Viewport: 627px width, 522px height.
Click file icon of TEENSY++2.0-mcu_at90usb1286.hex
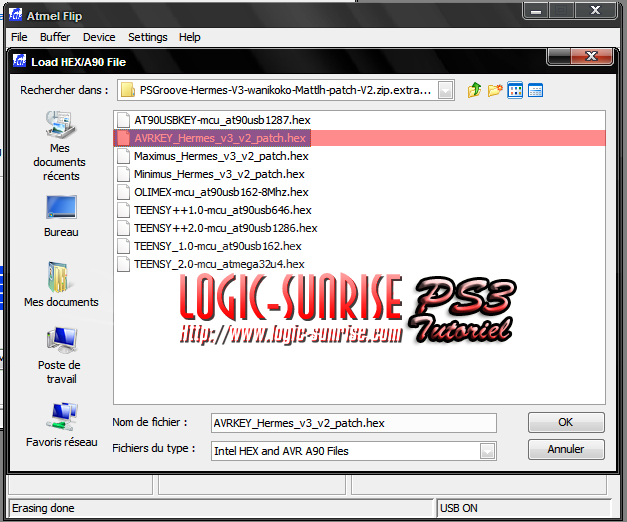click(x=124, y=228)
